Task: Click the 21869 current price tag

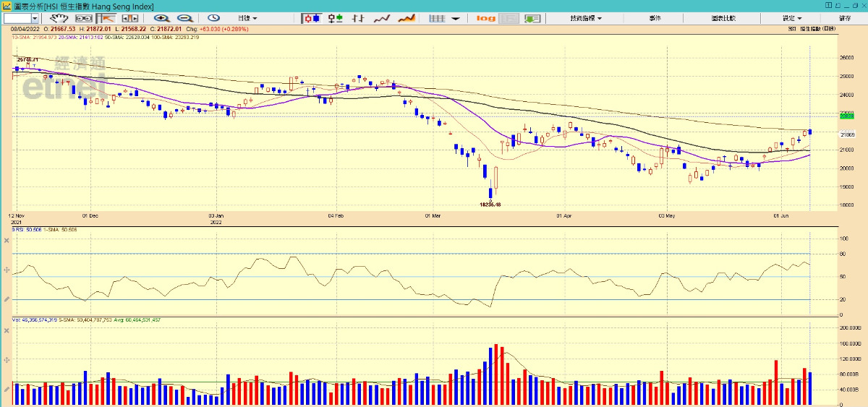Action: 848,134
